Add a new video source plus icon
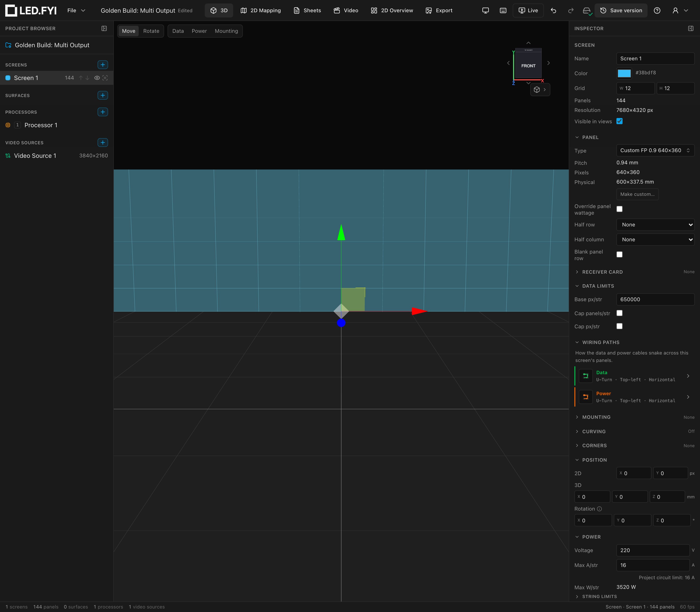Viewport: 700px width, 612px height. (x=103, y=143)
